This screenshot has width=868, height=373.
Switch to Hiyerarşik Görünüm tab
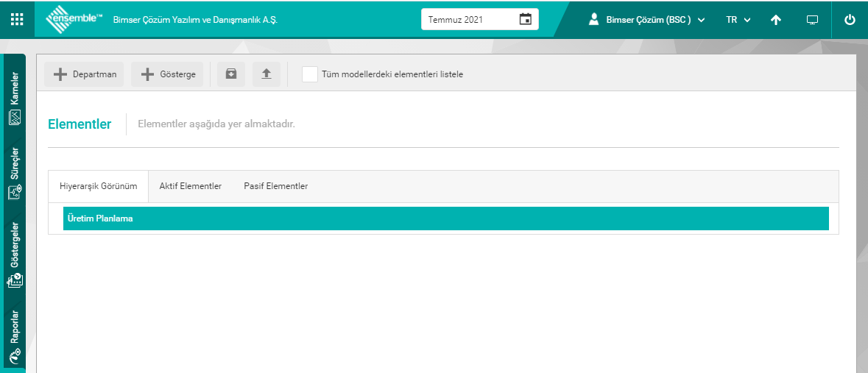[x=99, y=186]
